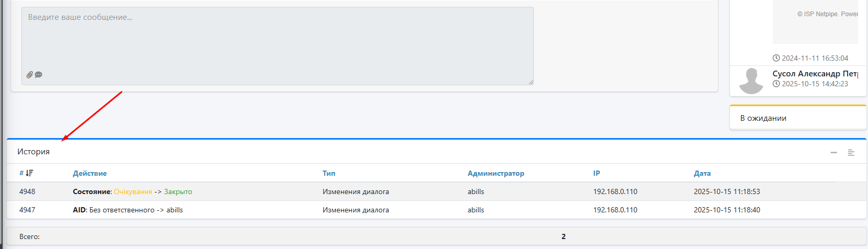Screen dimensions: 868x249
Task: Open the История panel list menu icon
Action: 851,152
